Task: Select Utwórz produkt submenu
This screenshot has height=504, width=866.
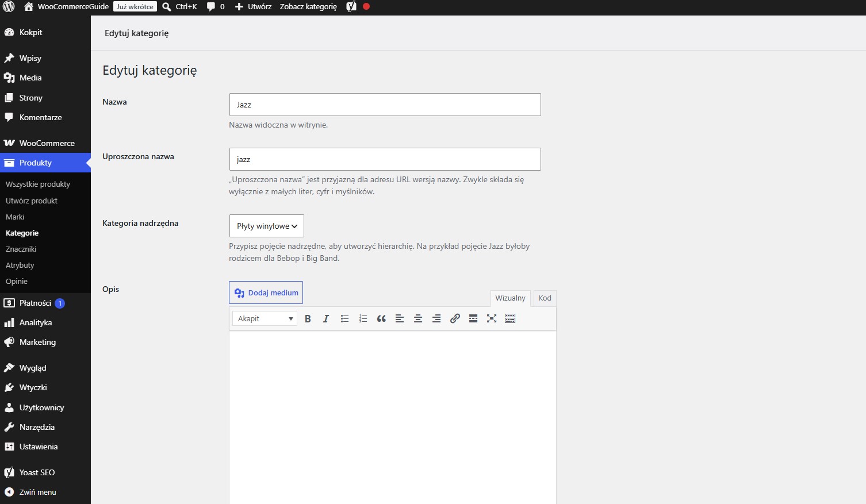Action: pos(32,201)
